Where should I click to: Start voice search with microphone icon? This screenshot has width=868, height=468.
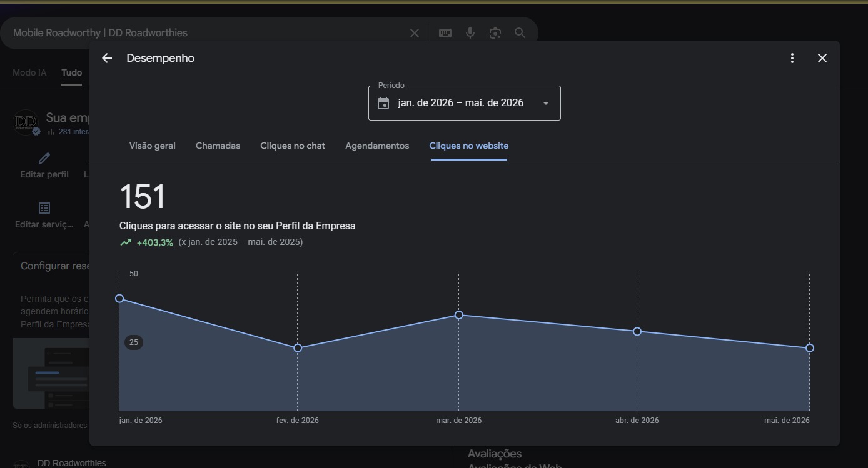click(x=470, y=33)
